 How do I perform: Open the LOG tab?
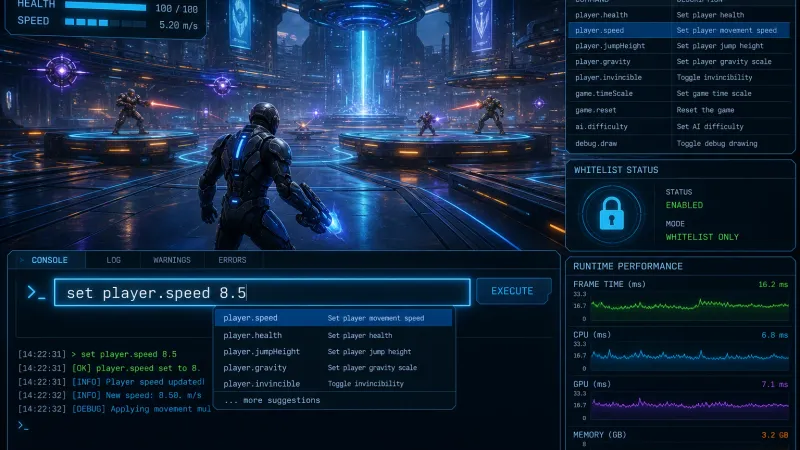click(113, 260)
